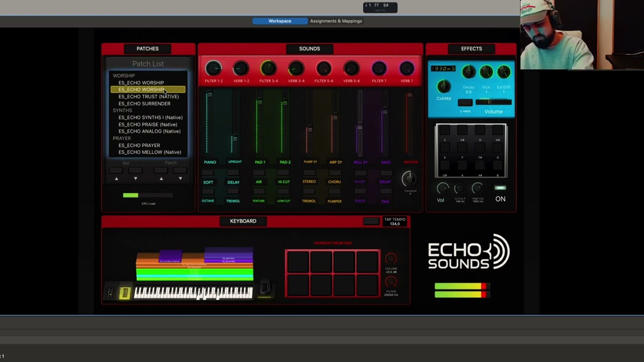Click the Vol knob below the note pads
This screenshot has height=362, width=644.
click(x=442, y=189)
